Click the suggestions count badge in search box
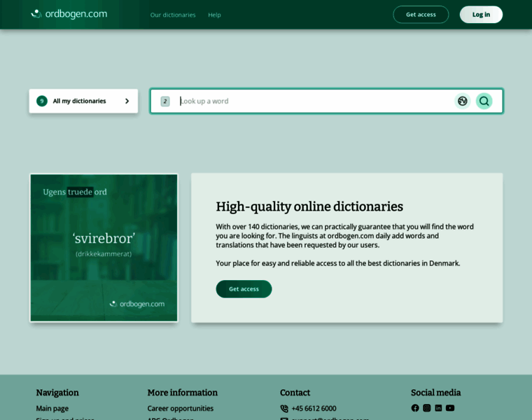Screen dimensions: 532x420 (x=165, y=101)
